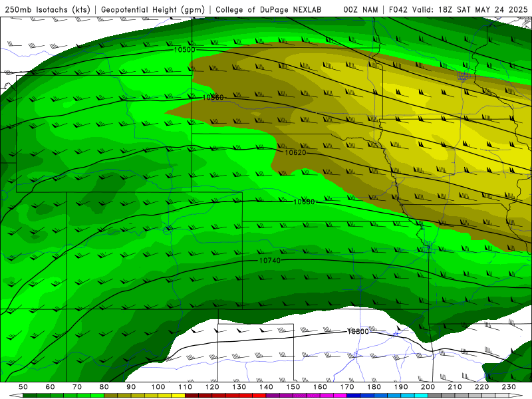Image resolution: width=532 pixels, height=399 pixels.
Task: Click the 140 value on the color scale
Action: pos(266,387)
